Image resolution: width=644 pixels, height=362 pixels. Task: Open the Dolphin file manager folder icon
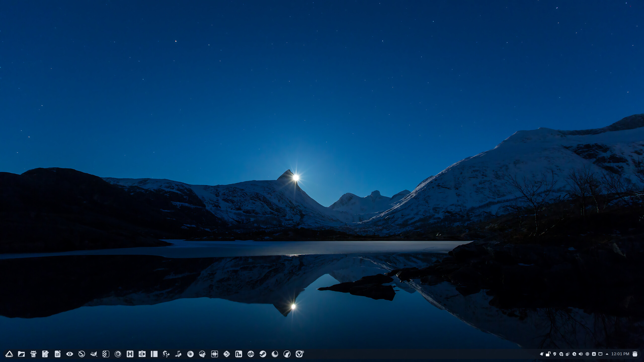[x=21, y=354]
